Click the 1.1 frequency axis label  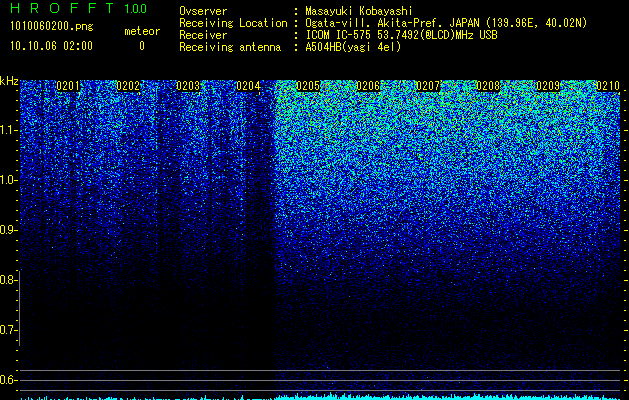tap(8, 130)
